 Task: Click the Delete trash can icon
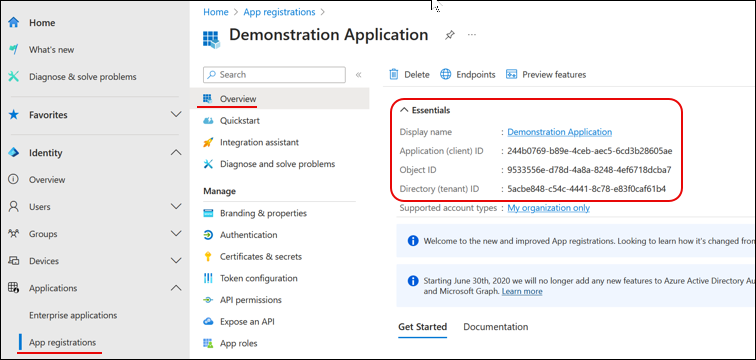click(x=394, y=74)
